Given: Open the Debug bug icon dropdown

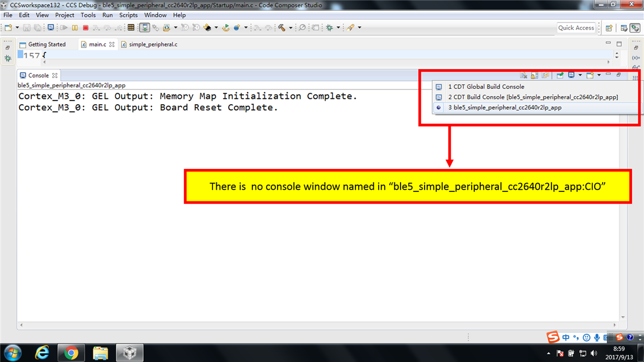Looking at the screenshot, I should (x=338, y=28).
